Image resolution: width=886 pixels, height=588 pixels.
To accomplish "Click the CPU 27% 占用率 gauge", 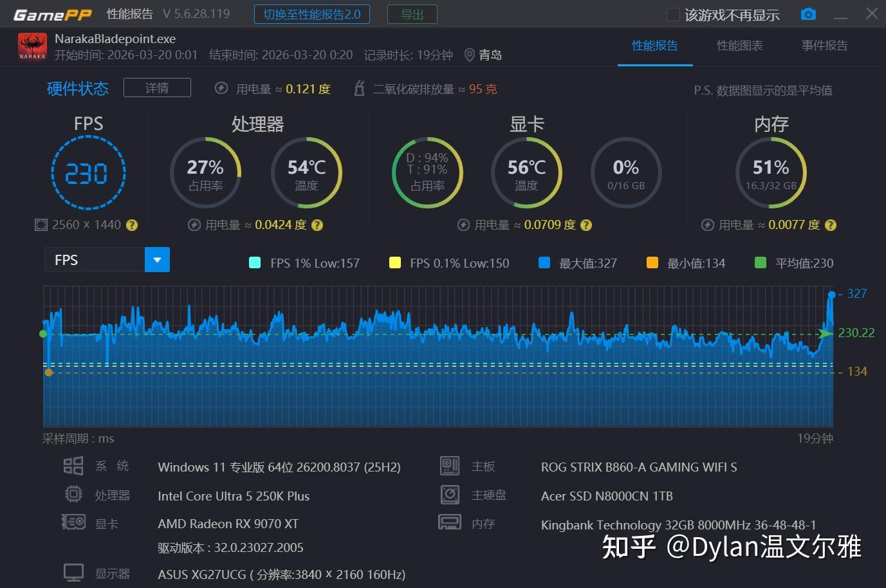I will pos(205,172).
